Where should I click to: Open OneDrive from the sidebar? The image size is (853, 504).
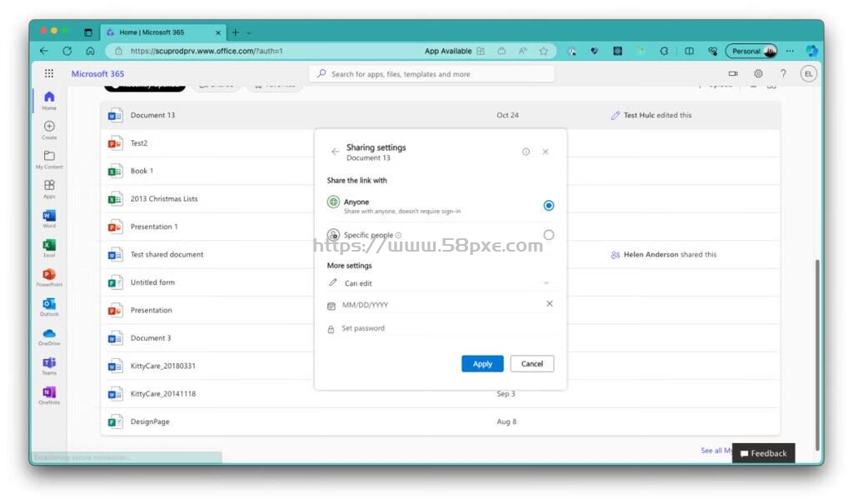[x=49, y=337]
